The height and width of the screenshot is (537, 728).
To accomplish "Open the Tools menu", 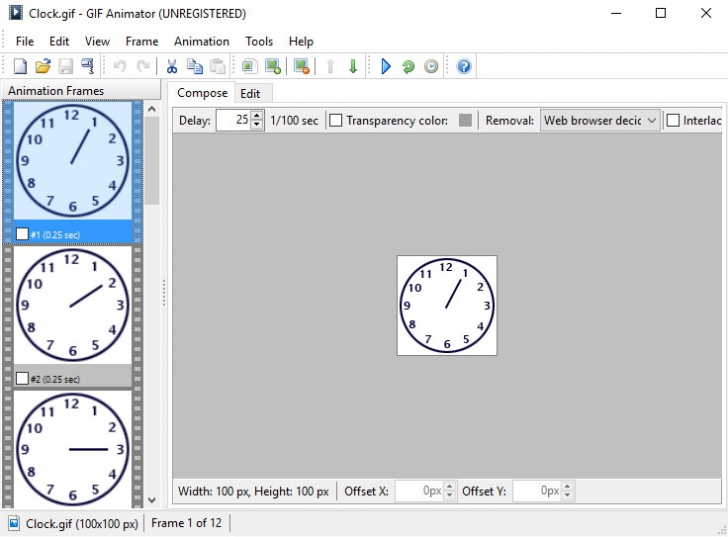I will tap(259, 41).
